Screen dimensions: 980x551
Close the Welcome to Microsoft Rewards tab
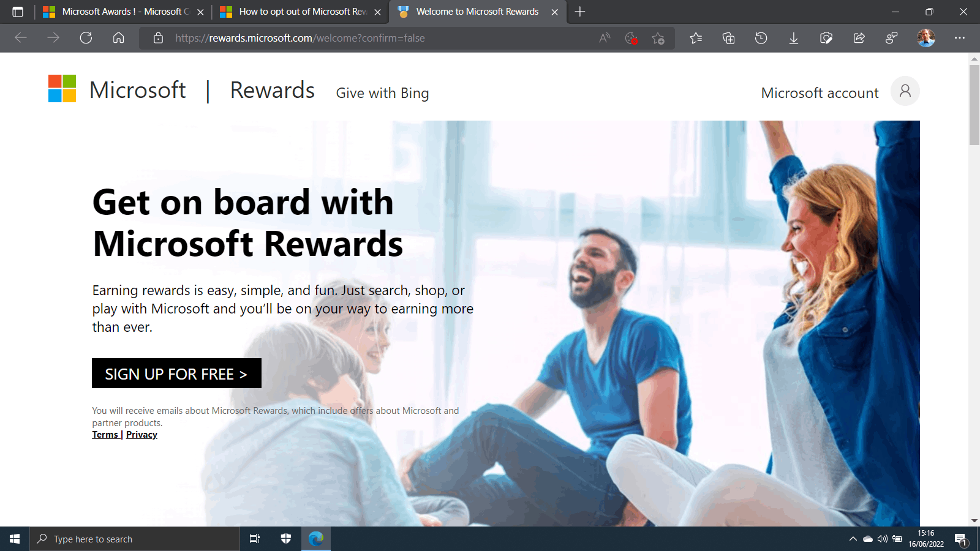(554, 12)
